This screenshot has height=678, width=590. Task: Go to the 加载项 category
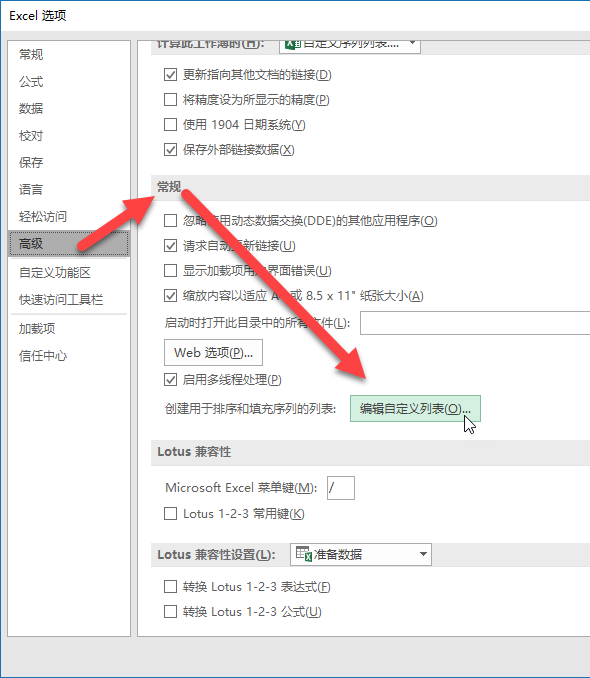click(x=37, y=329)
